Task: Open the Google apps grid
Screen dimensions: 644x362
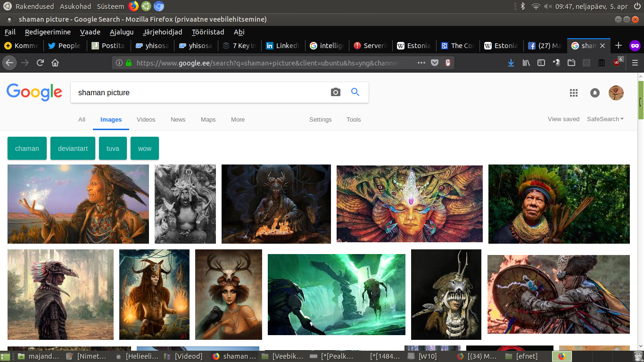Action: pyautogui.click(x=574, y=93)
